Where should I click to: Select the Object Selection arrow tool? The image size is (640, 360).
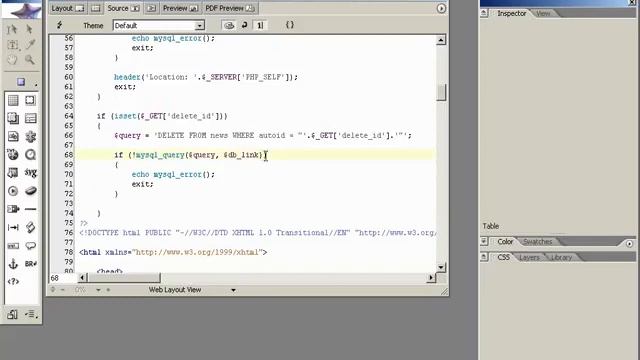[29, 29]
